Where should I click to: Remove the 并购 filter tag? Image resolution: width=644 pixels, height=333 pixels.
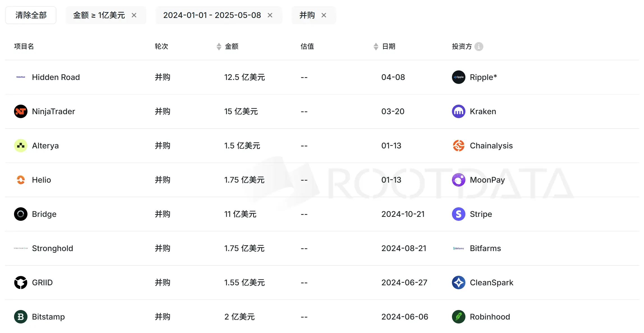click(324, 15)
